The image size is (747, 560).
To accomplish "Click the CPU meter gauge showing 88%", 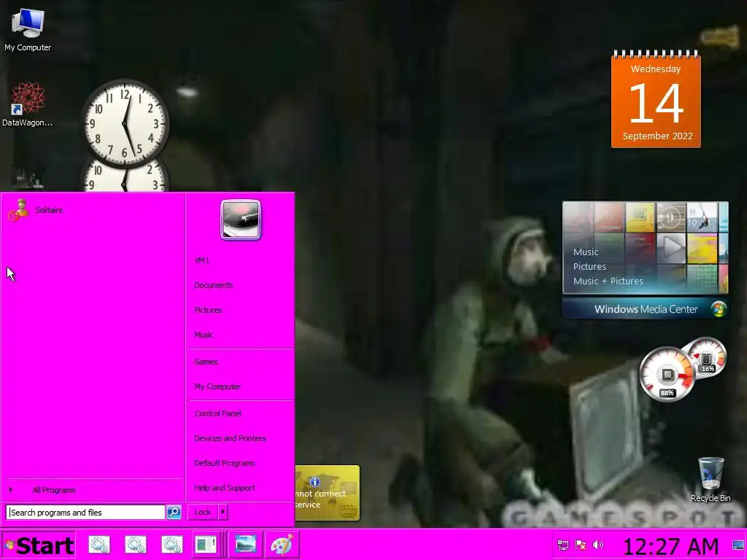I will click(x=667, y=374).
